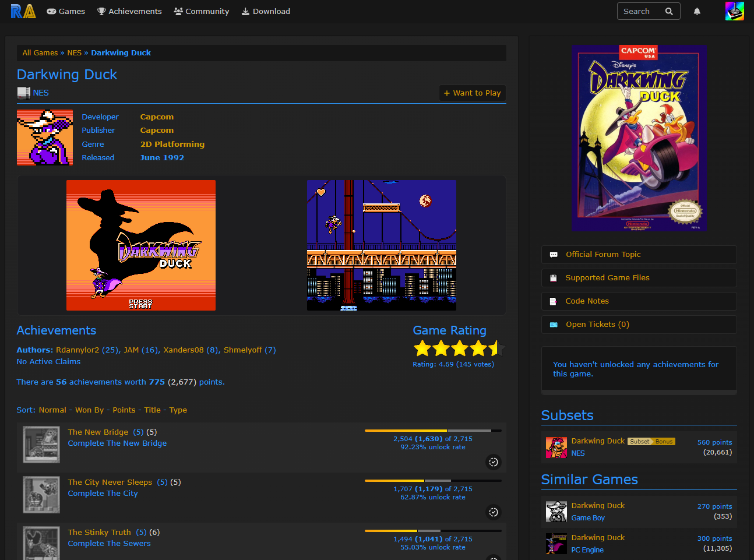Open The New Bridge achievement
The height and width of the screenshot is (560, 754).
[98, 432]
